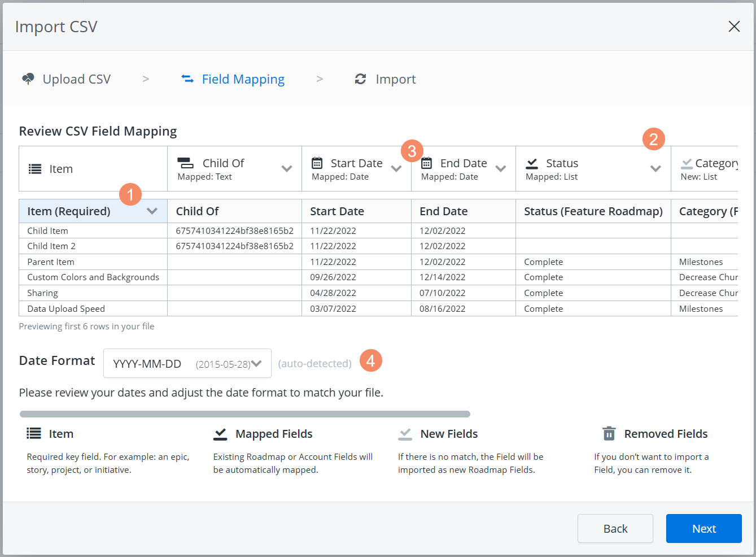Click the Back button
Screen dimensions: 756x557
[615, 528]
